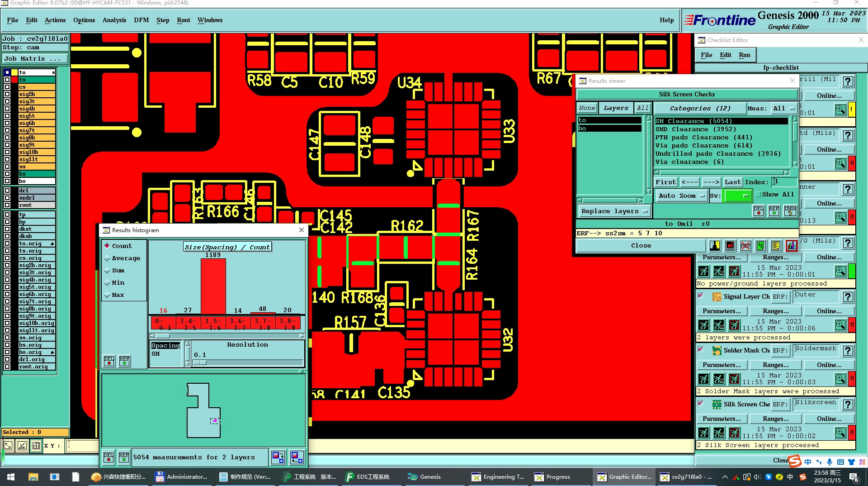Click first run icon under Silk Screen check
The height and width of the screenshot is (486, 868).
pyautogui.click(x=704, y=433)
